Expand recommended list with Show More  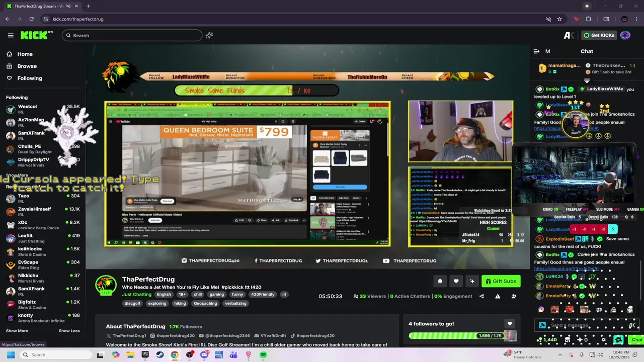click(17, 331)
